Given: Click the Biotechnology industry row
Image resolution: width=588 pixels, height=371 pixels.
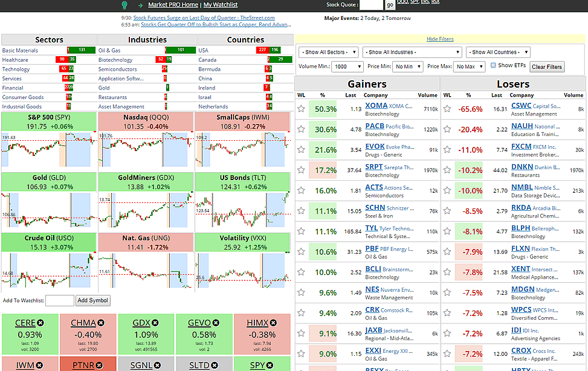Looking at the screenshot, I should tap(147, 60).
